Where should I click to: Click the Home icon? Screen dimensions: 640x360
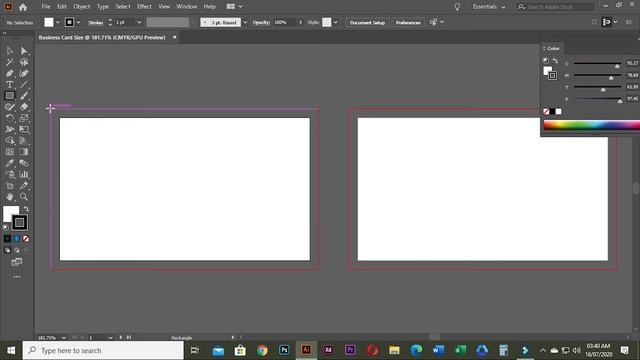click(x=23, y=7)
